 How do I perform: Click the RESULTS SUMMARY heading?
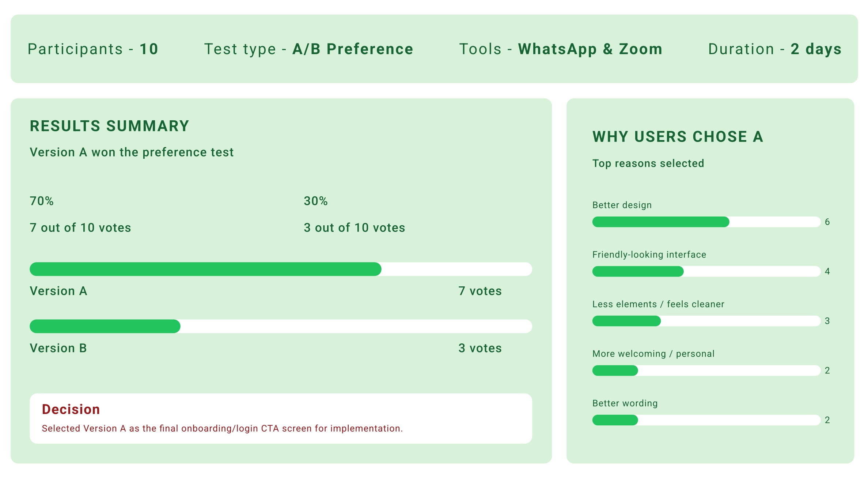point(109,126)
